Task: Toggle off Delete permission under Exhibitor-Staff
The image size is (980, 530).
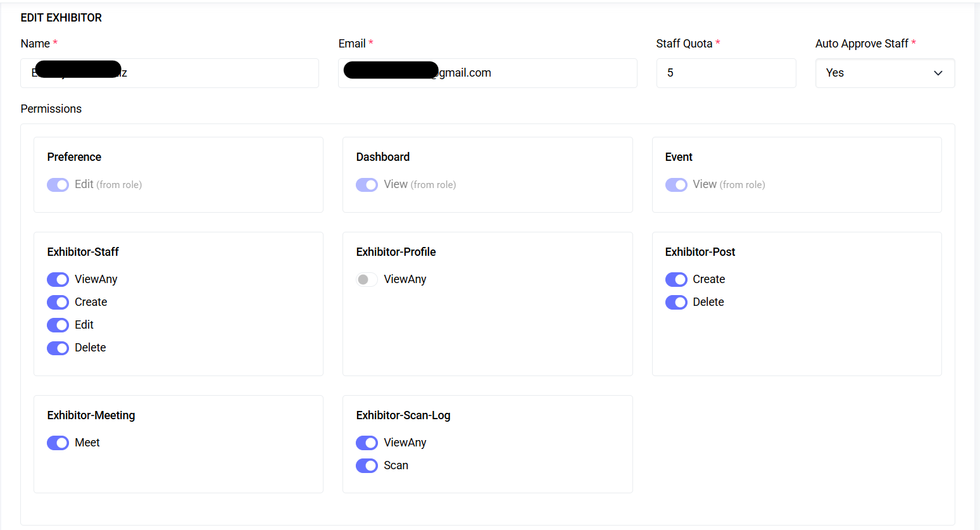Action: [58, 348]
